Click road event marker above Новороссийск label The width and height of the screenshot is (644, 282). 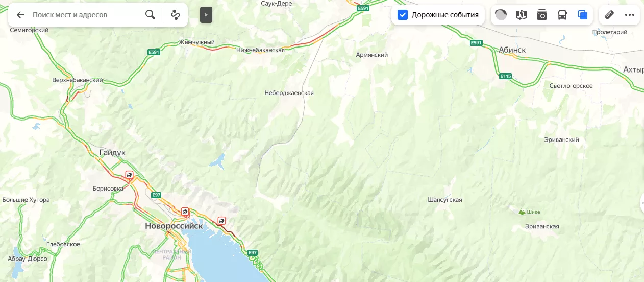[x=185, y=211]
